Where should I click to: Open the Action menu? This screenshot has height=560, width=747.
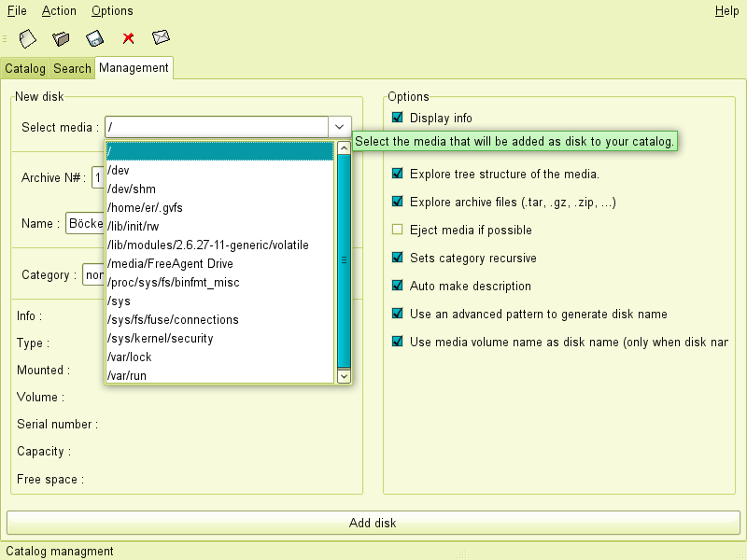point(59,10)
